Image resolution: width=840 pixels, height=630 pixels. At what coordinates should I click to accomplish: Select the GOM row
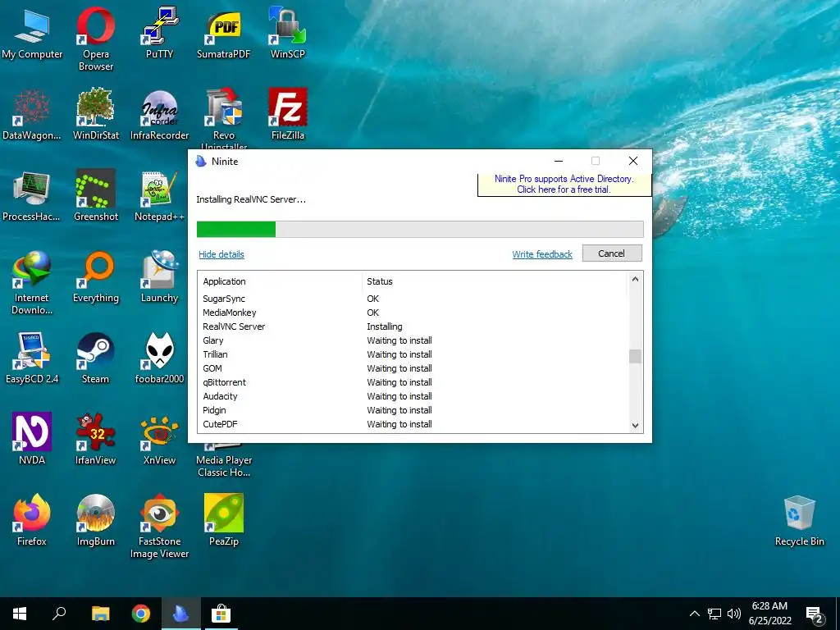[x=413, y=368]
